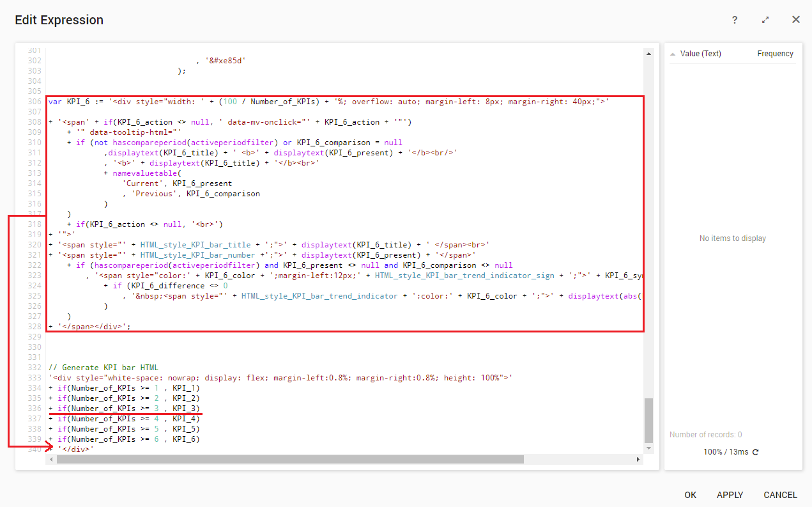Click OK to confirm the expression
812x507 pixels.
(691, 495)
